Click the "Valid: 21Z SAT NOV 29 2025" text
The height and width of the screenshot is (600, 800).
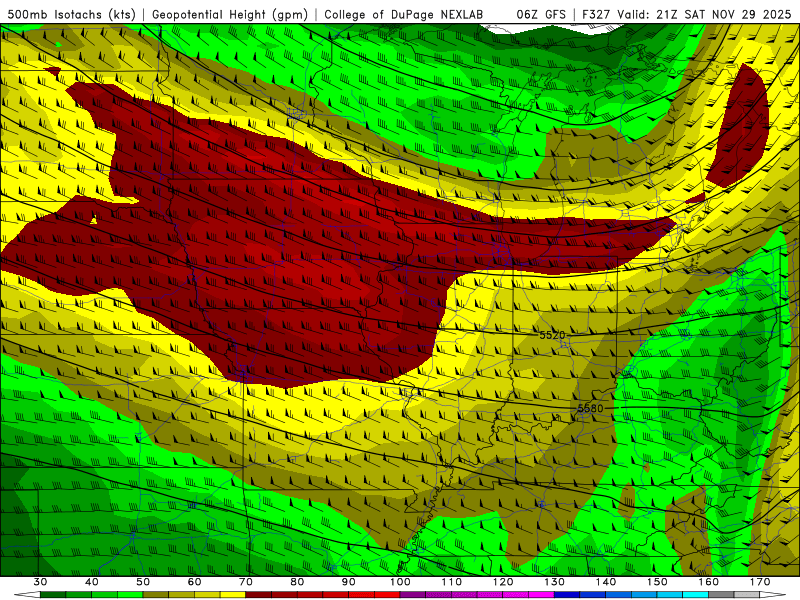point(704,14)
